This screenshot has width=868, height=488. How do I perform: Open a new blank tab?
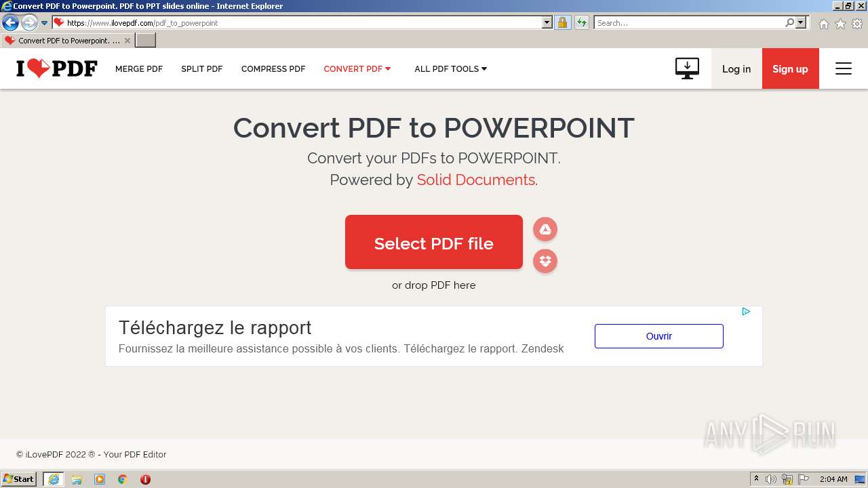pos(146,41)
